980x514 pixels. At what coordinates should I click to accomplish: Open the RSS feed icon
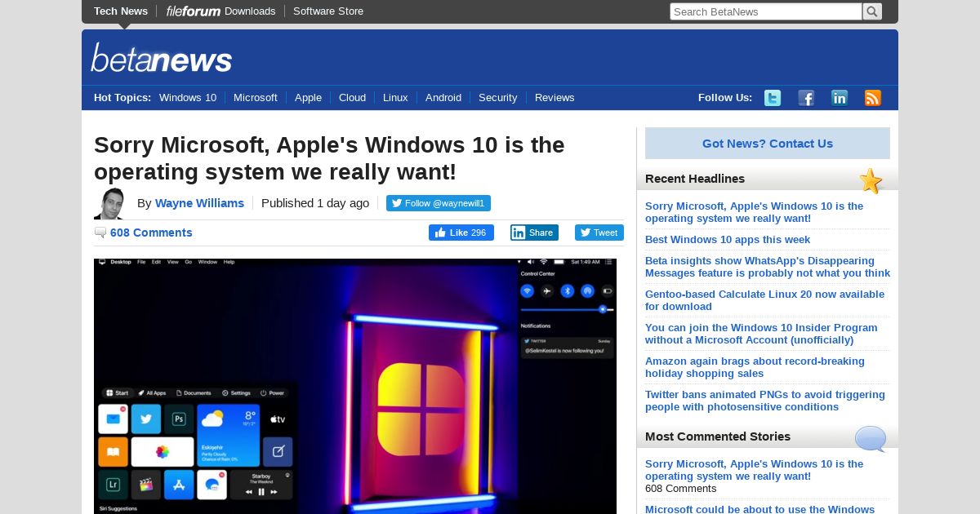873,98
